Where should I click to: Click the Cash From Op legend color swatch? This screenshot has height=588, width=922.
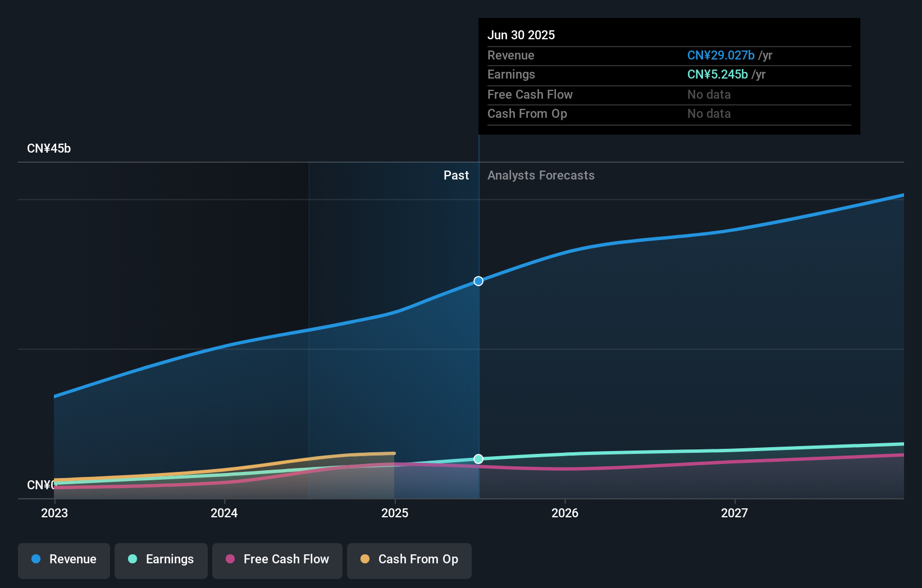point(364,559)
